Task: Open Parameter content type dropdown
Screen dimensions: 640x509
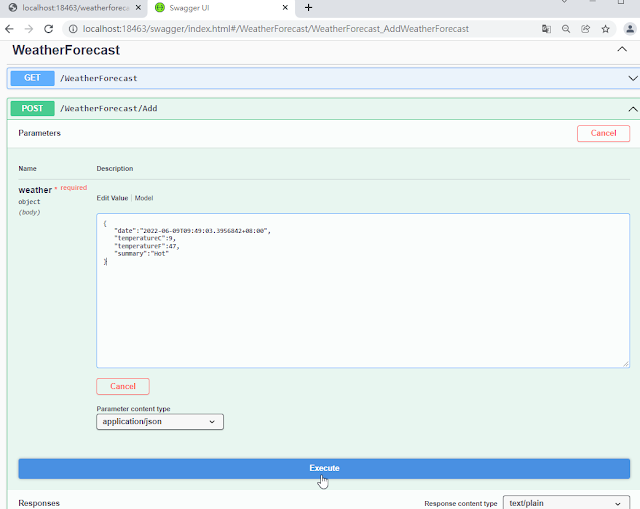Action: pos(160,422)
